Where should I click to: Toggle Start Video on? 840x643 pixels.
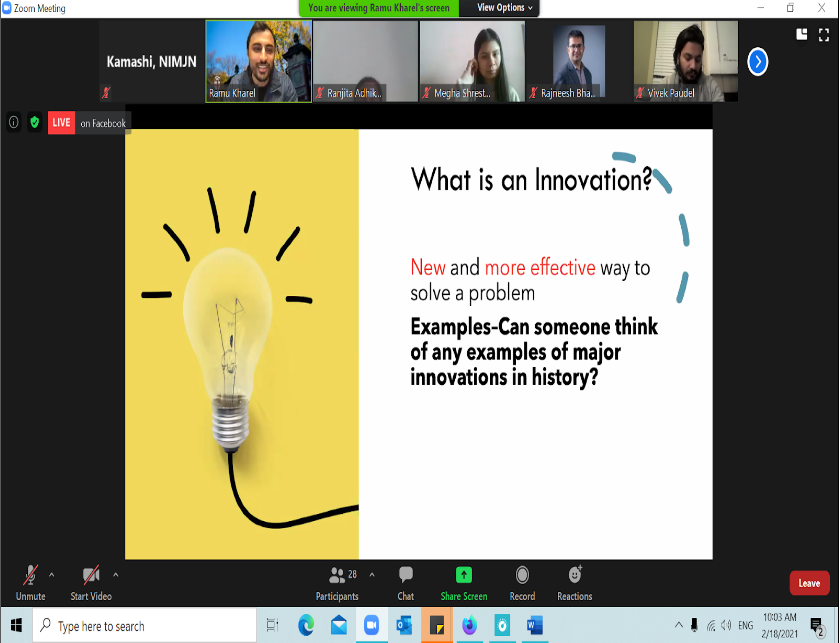[x=90, y=582]
